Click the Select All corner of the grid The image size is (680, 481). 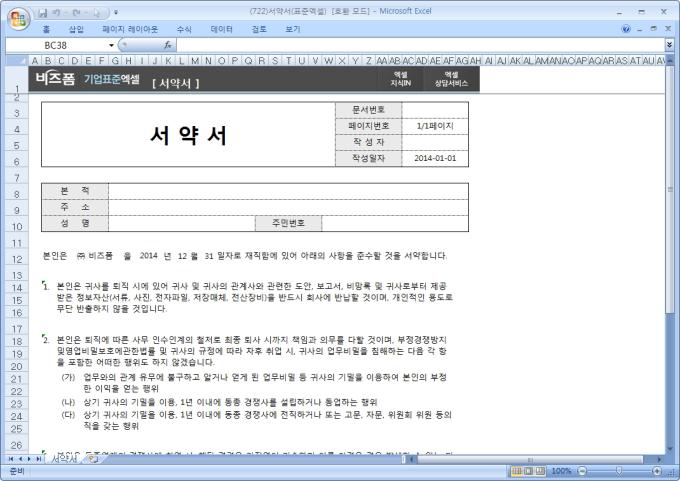point(17,61)
